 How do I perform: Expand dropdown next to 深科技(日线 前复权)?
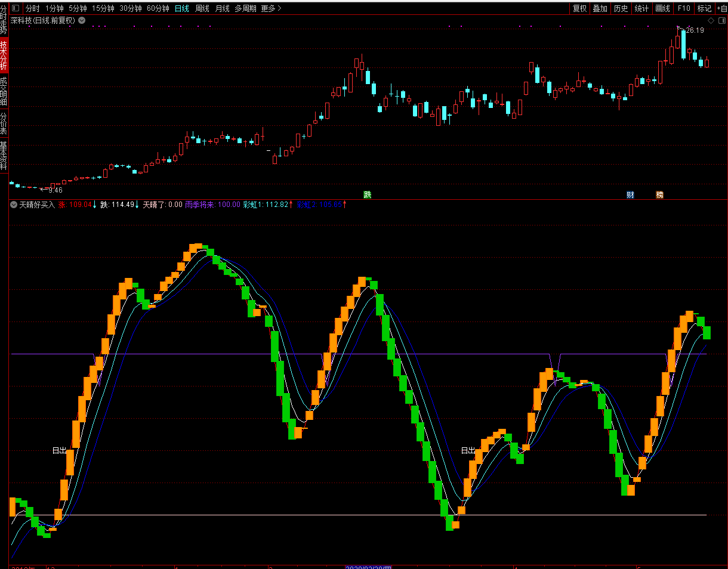82,20
